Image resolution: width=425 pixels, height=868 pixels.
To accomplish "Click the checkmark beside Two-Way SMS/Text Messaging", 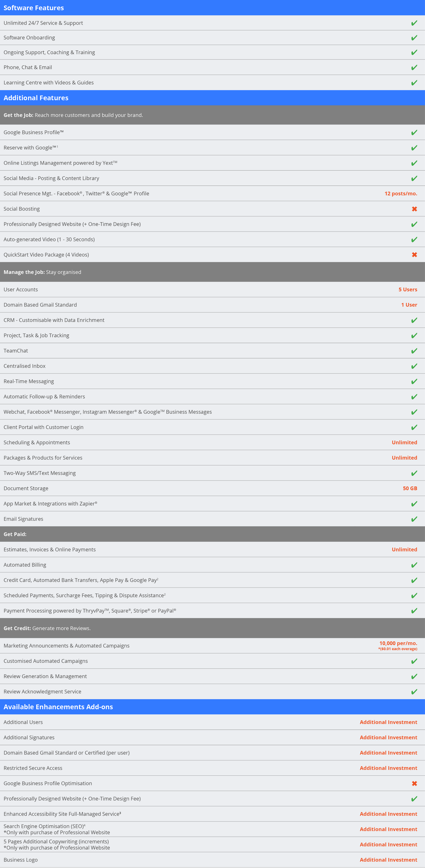I will 414,473.
